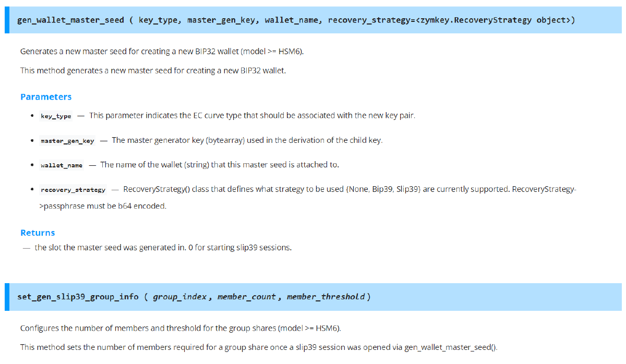Click master_gen_key argument in the signature header
Image resolution: width=626 pixels, height=364 pixels.
coord(221,20)
